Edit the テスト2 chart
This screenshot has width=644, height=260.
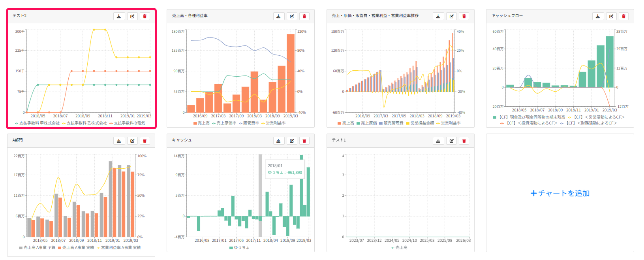tap(132, 16)
